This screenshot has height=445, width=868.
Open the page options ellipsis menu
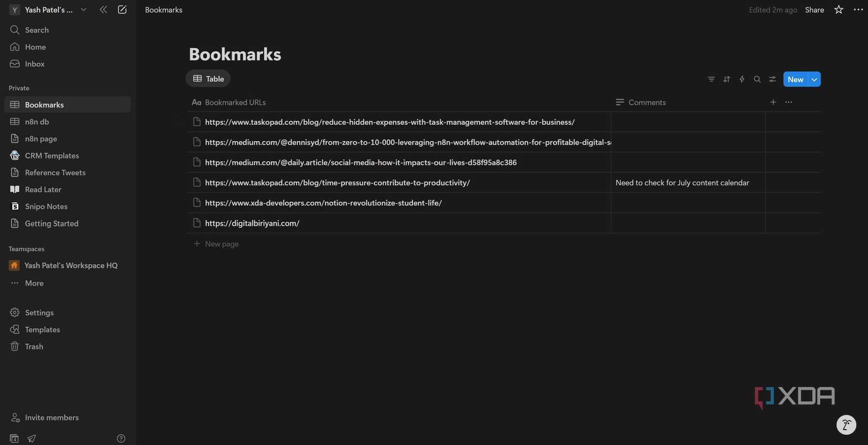tap(857, 9)
